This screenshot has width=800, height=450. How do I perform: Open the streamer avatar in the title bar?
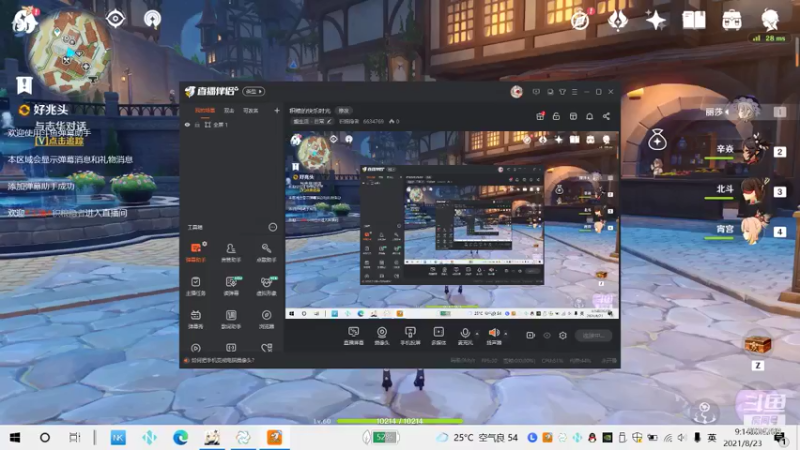pos(516,92)
